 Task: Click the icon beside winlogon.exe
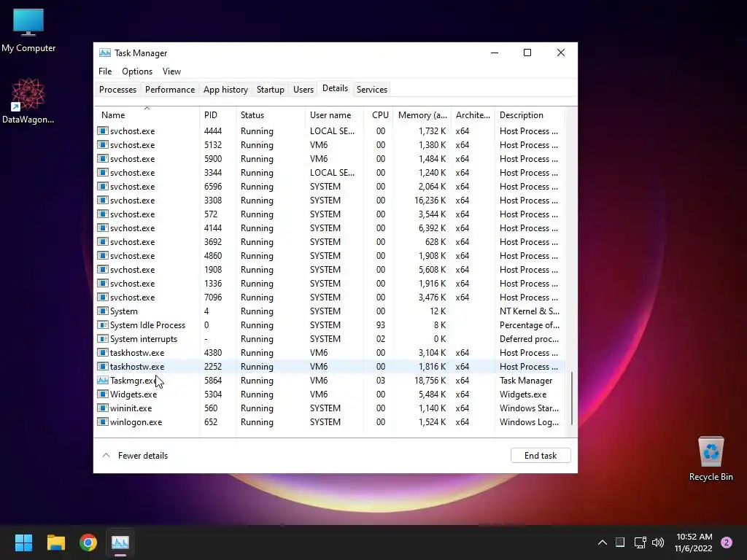(x=102, y=422)
